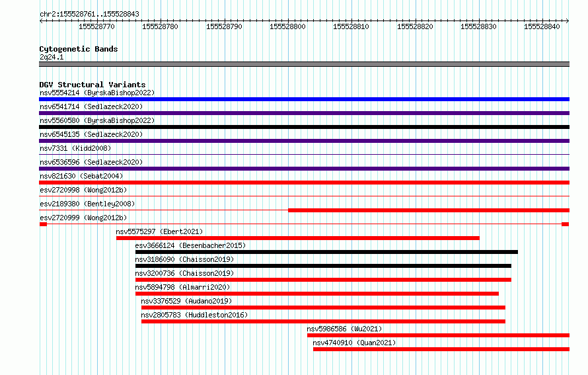
Task: Click the red nsv5986586 variant bar
Action: 439,335
